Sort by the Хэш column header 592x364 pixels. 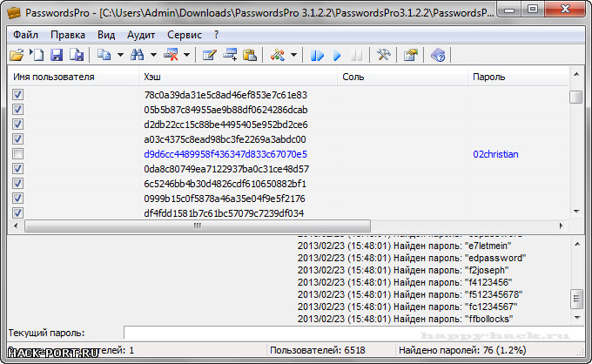click(239, 77)
